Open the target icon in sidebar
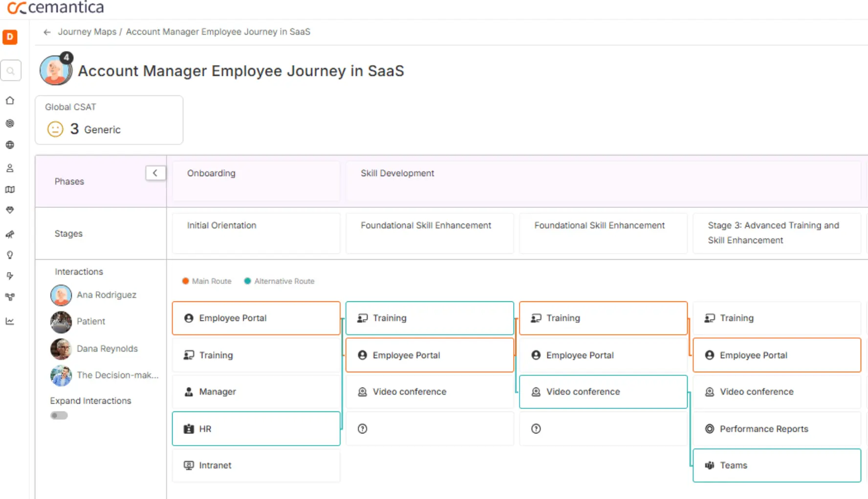 coord(10,123)
